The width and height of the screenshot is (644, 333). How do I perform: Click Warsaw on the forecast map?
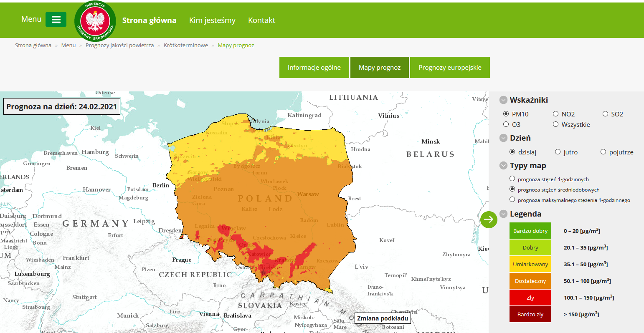pos(308,194)
